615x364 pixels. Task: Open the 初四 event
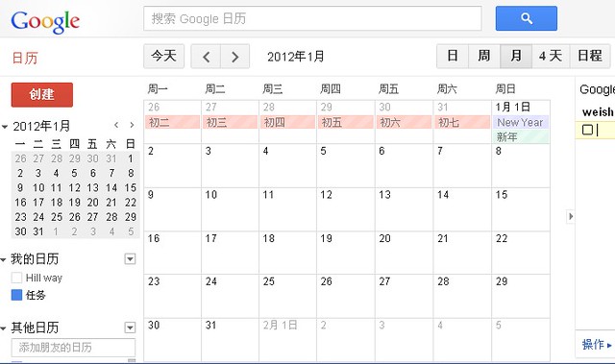tap(287, 122)
